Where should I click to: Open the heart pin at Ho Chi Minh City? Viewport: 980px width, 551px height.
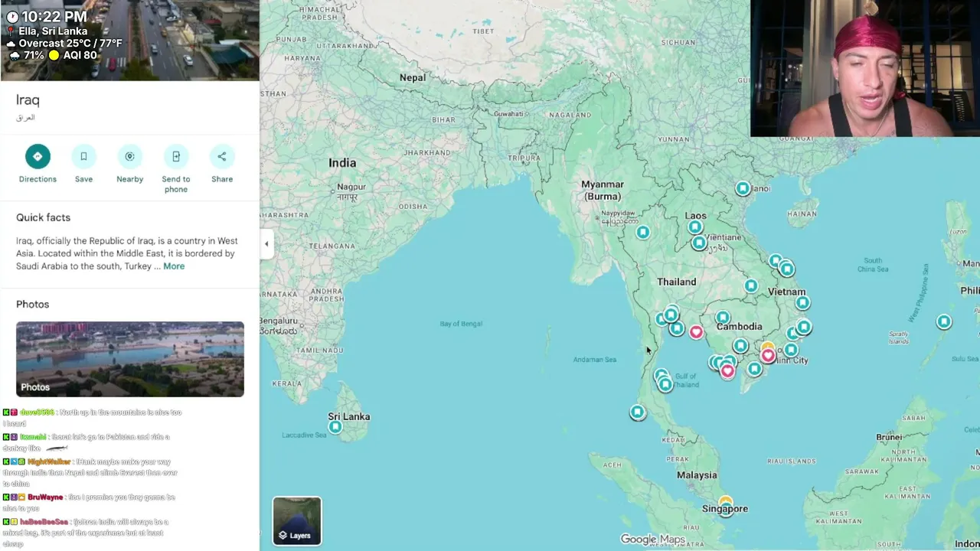768,356
